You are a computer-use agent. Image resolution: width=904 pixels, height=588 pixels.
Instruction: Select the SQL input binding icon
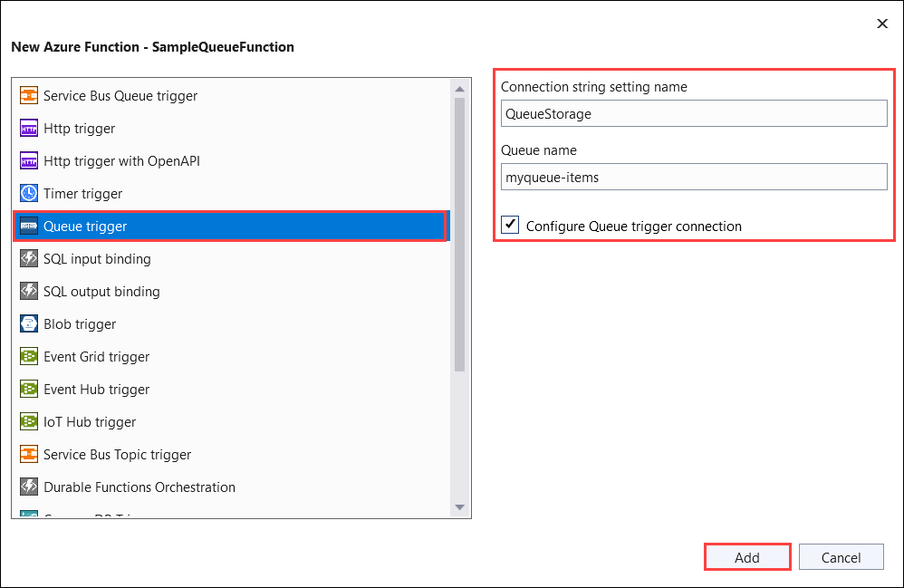[29, 258]
